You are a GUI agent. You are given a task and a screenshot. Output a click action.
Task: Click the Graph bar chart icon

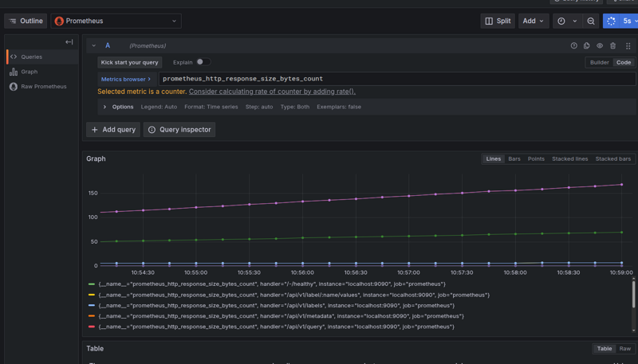14,72
